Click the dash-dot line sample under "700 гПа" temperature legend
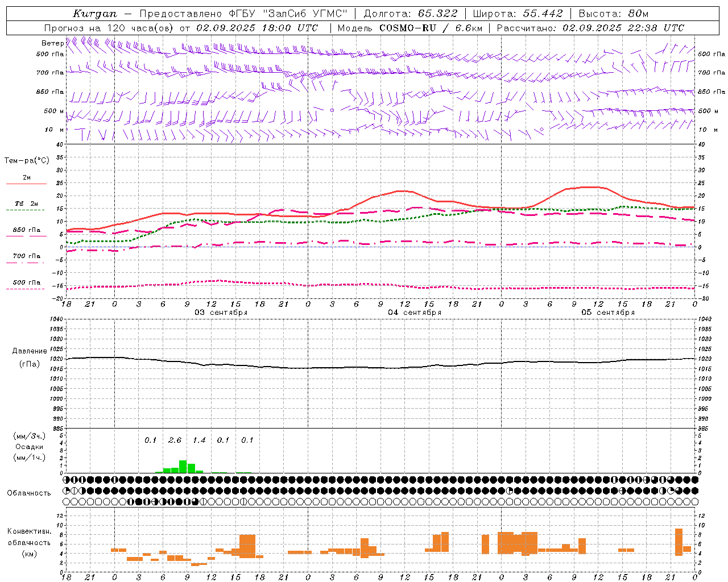The height and width of the screenshot is (582, 728). pyautogui.click(x=26, y=263)
